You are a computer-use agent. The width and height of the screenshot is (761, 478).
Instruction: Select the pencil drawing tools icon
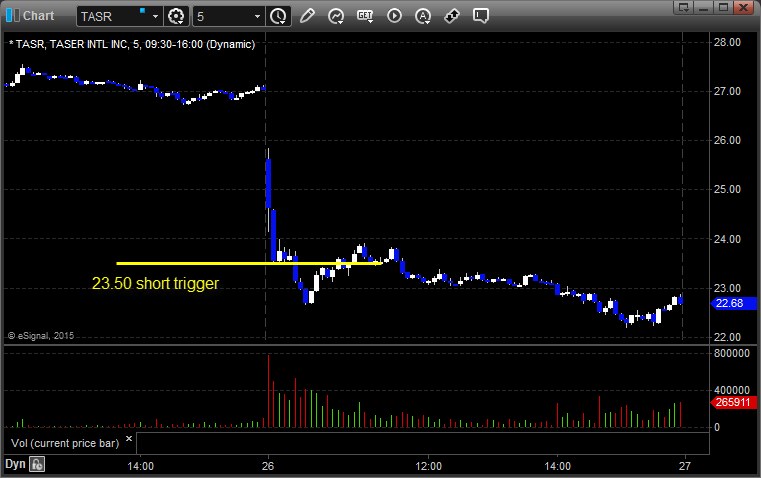[307, 16]
